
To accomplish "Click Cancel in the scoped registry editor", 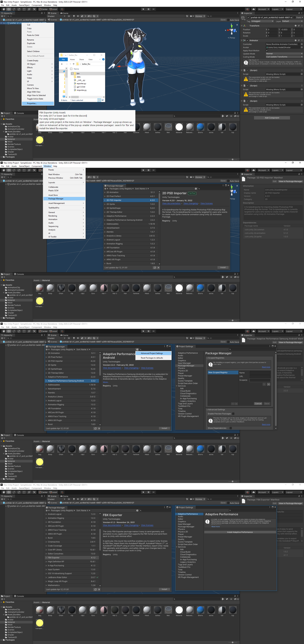I will (258, 403).
